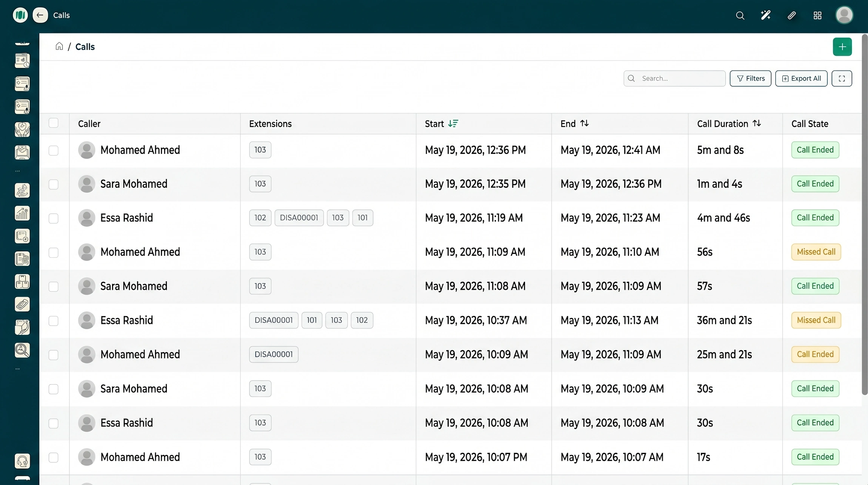This screenshot has height=485, width=868.
Task: Open sidebar module with hands holding shield icon
Action: [22, 130]
